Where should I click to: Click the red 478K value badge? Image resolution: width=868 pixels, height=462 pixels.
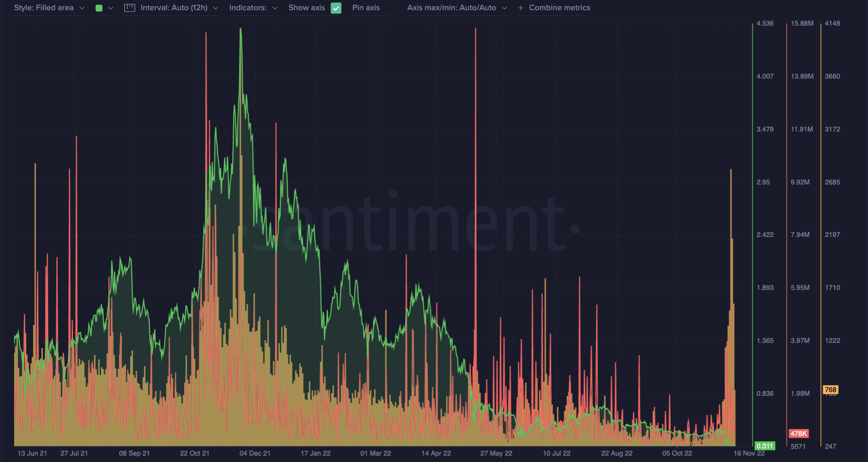point(799,433)
